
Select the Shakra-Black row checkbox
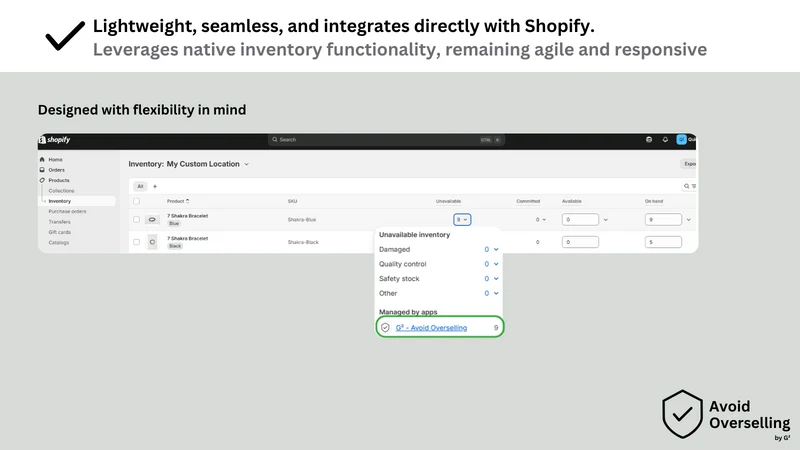coord(136,242)
